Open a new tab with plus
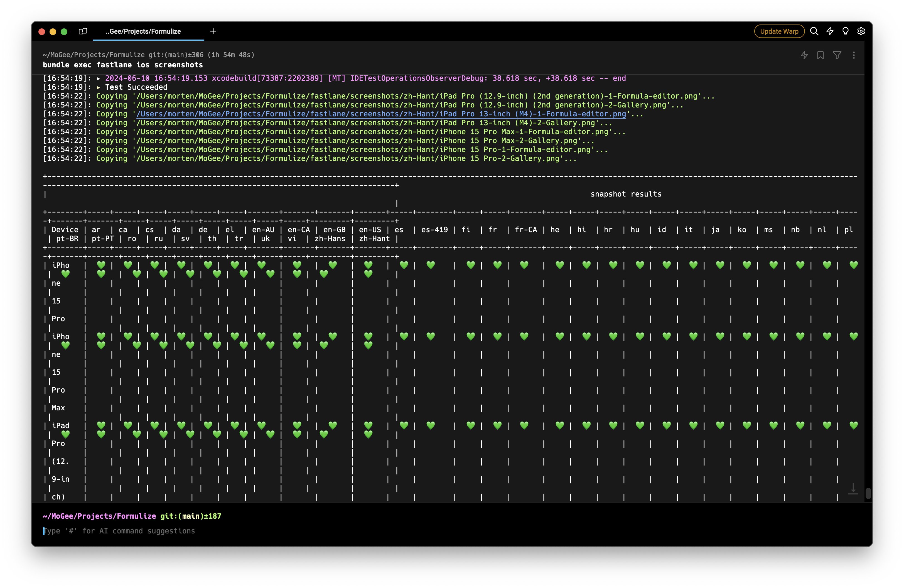The image size is (904, 588). click(x=213, y=31)
